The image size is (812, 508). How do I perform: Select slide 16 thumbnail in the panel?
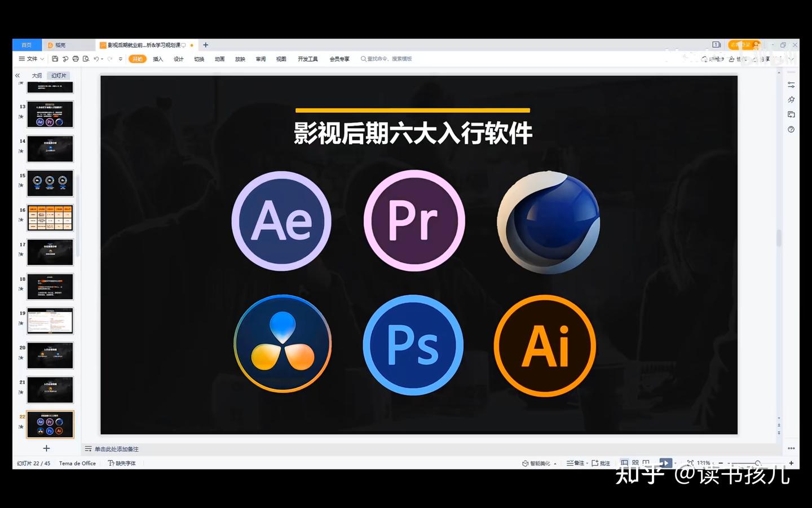click(x=50, y=217)
